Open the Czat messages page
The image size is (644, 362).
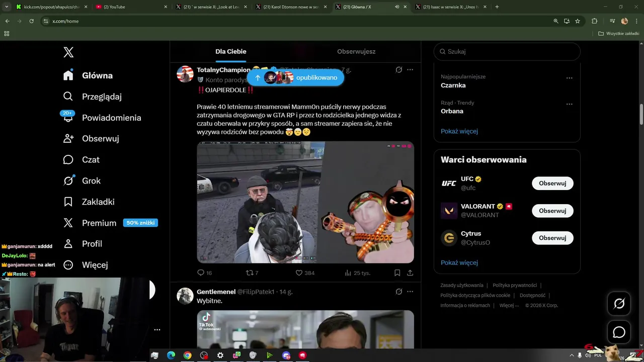click(x=82, y=160)
